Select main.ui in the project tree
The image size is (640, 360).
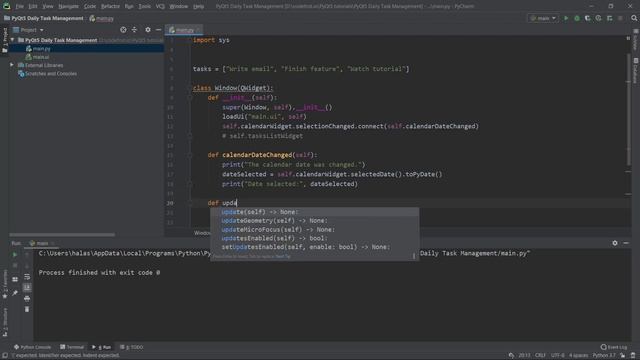point(41,57)
